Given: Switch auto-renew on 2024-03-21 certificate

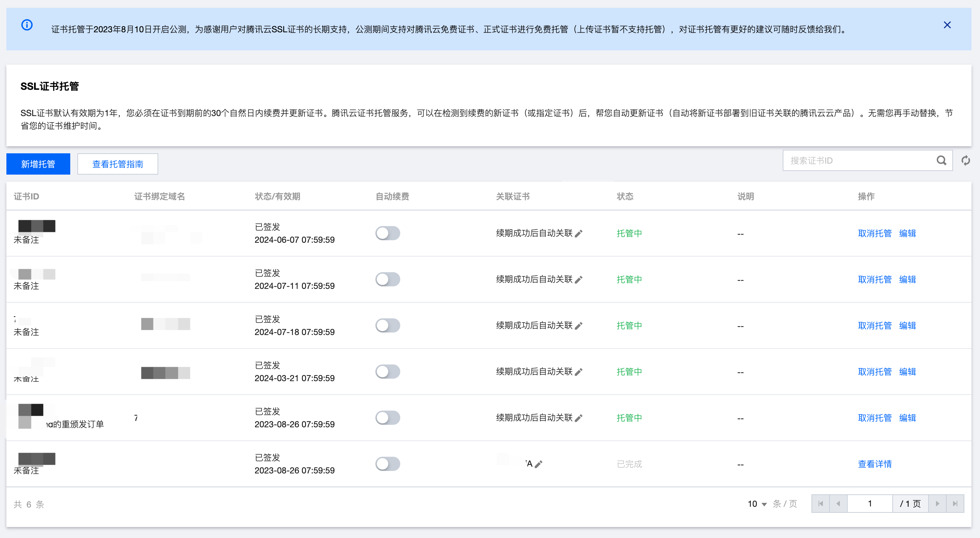Looking at the screenshot, I should 387,372.
